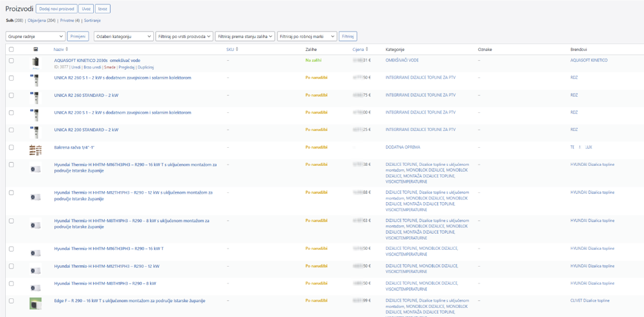
Task: Switch to the Privatne view
Action: click(x=68, y=20)
